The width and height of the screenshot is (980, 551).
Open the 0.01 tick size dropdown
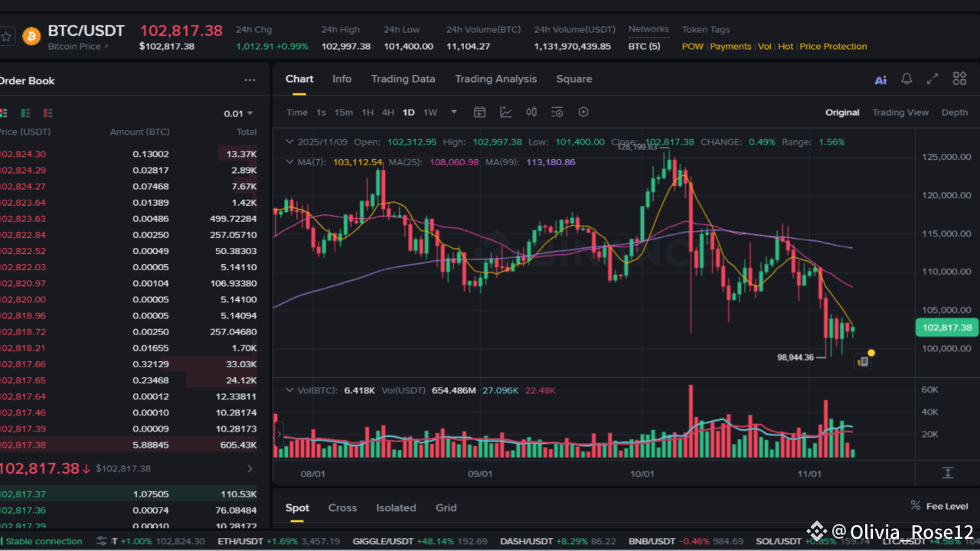[x=238, y=112]
